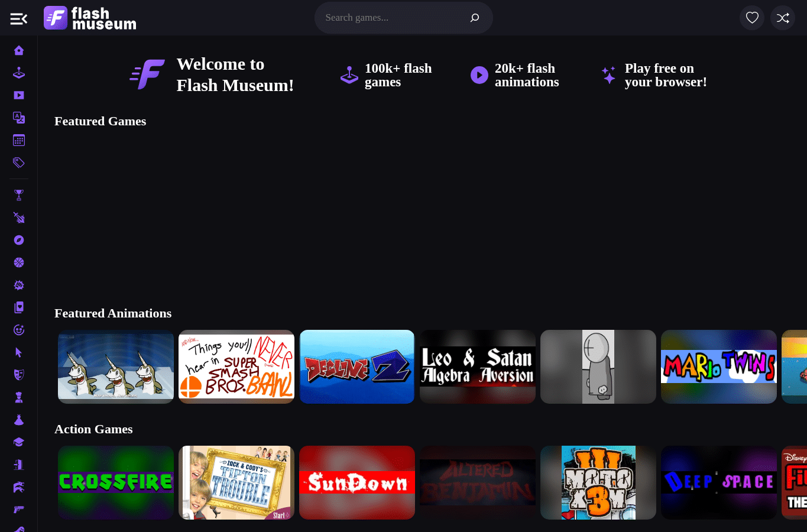807x532 pixels.
Task: Collapse the sidebar menu toggle
Action: pyautogui.click(x=19, y=18)
